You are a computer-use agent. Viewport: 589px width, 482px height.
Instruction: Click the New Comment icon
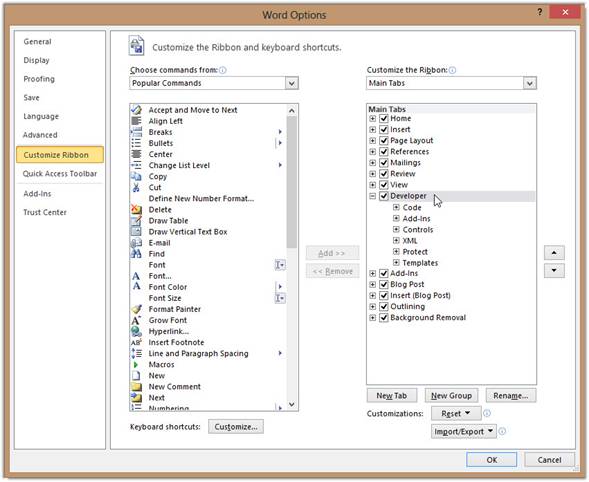click(x=136, y=387)
